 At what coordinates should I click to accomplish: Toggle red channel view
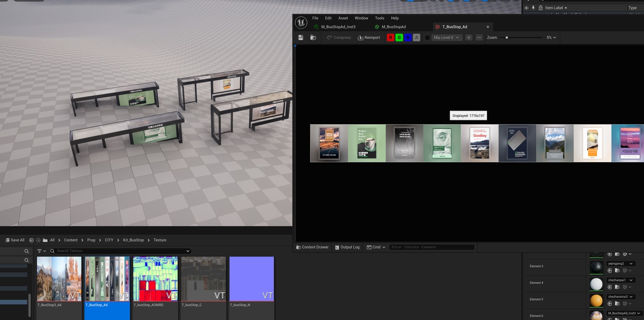(390, 38)
